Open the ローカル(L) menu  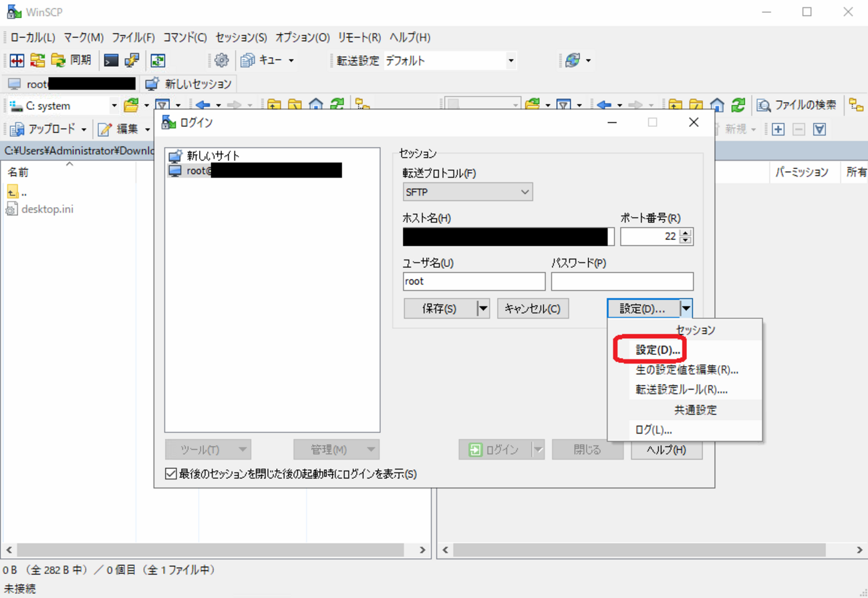33,37
